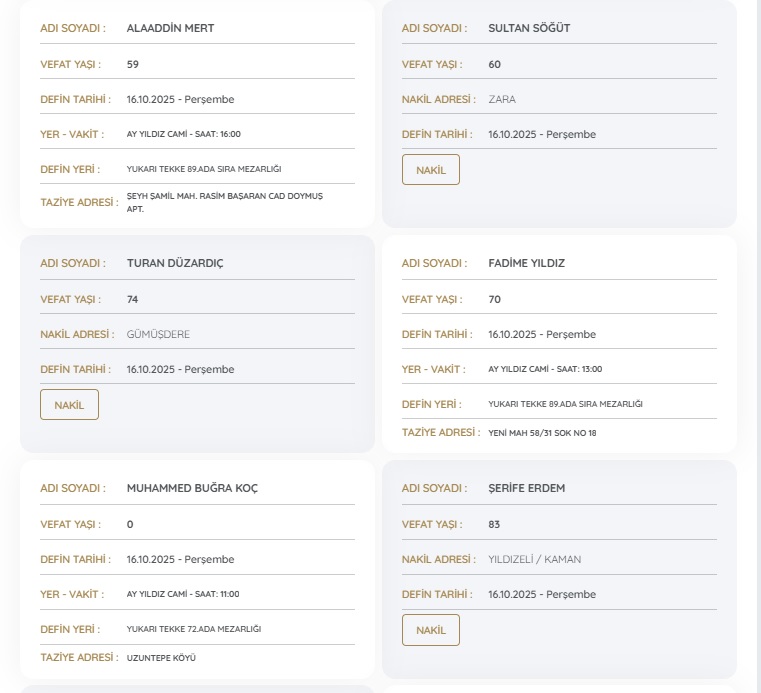Click the name FADİME YILDIZ

pos(526,263)
